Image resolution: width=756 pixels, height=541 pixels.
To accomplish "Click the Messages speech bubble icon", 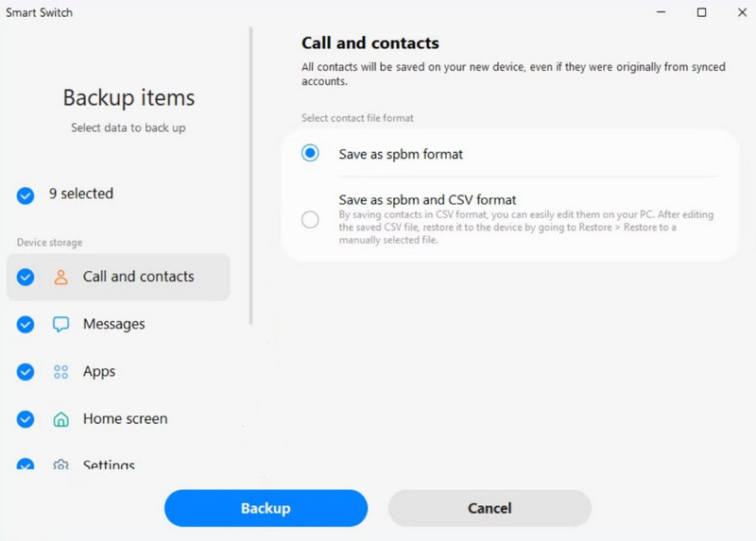I will 60,324.
